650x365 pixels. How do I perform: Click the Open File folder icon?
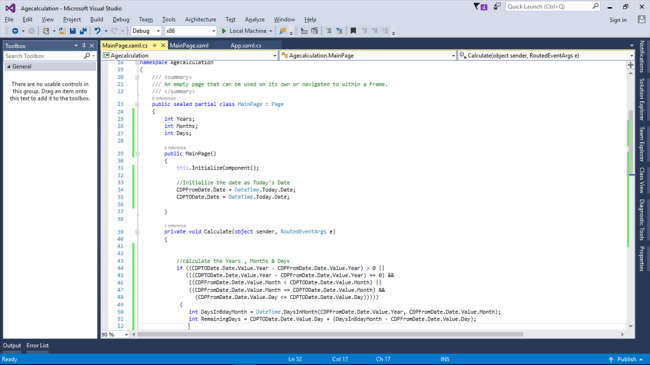click(62, 31)
